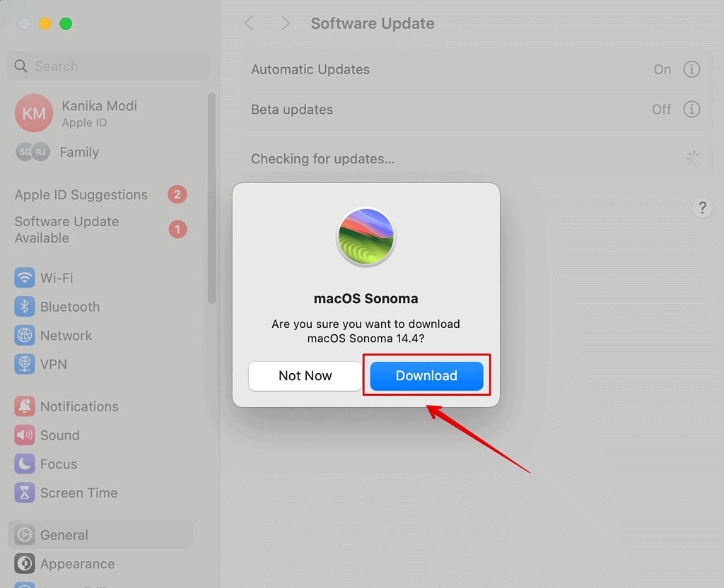
Task: Click the Bluetooth icon in sidebar
Action: 25,307
